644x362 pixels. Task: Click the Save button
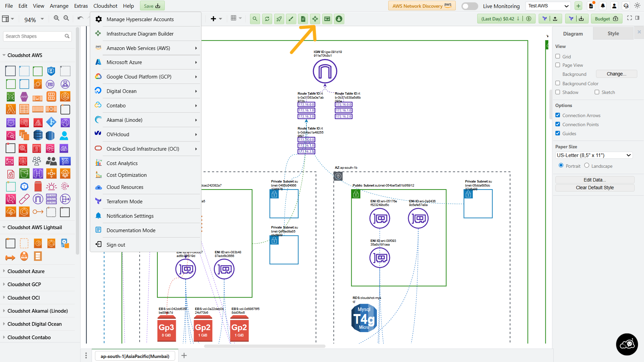(x=152, y=6)
